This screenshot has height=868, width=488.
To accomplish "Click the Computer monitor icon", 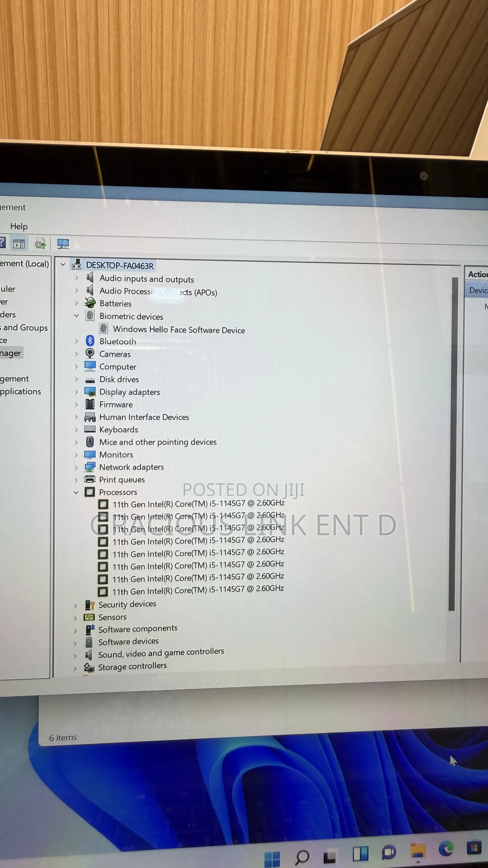I will 90,366.
